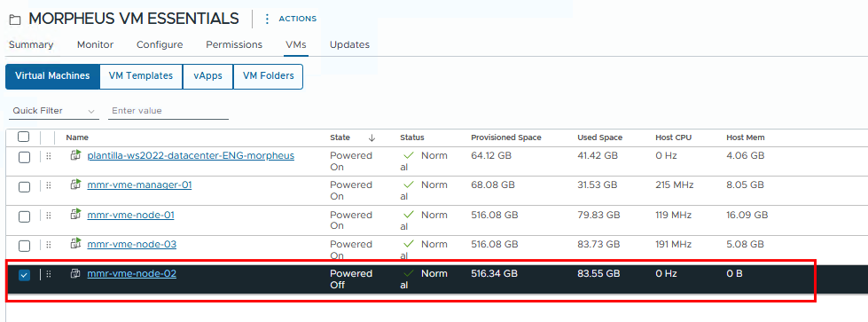Switch to VM Templates view
The image size is (868, 322).
141,76
